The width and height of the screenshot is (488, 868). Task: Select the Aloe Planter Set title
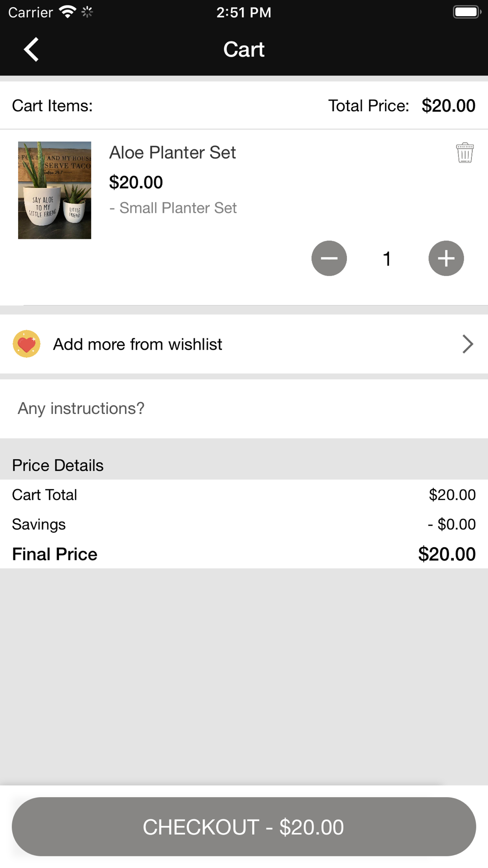172,153
